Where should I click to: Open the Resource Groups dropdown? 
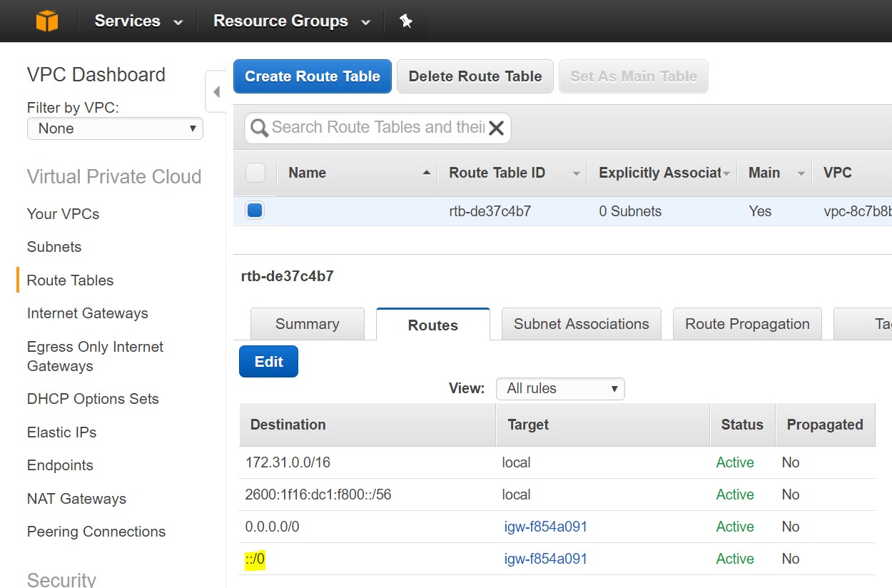[293, 21]
